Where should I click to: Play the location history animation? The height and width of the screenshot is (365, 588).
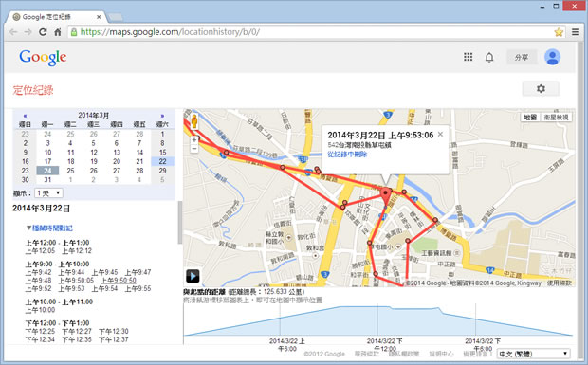click(193, 276)
